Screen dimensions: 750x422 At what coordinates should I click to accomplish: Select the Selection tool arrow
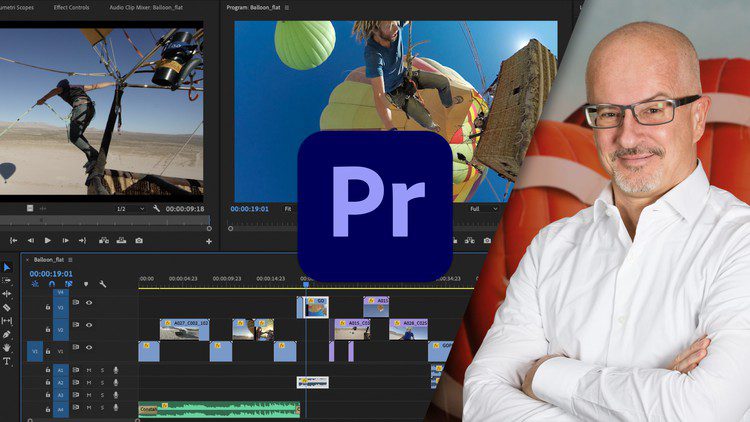tap(7, 267)
